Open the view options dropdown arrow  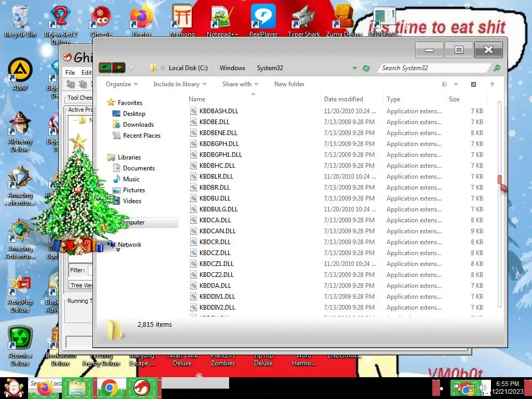pos(456,84)
